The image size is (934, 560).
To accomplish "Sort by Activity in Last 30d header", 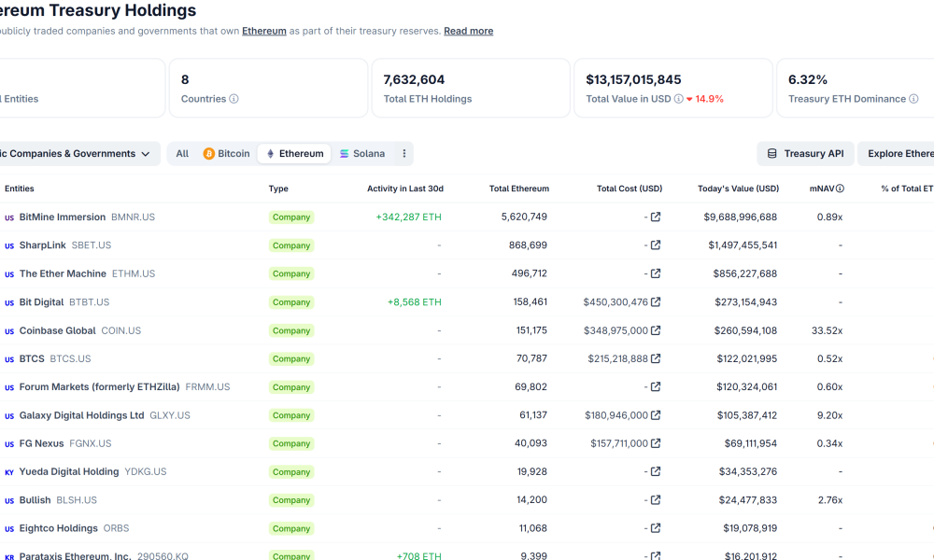I will pos(405,188).
